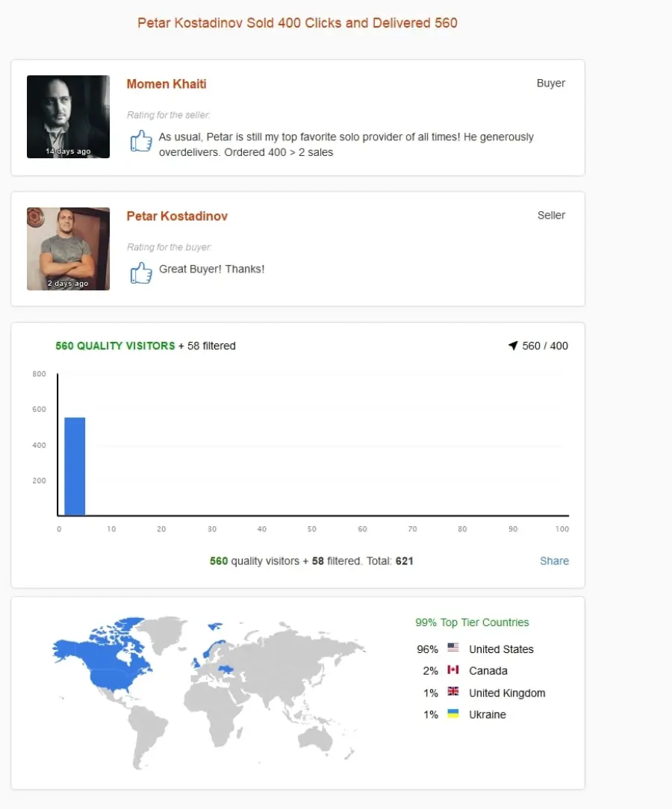Click the thumbs-up icon beside Momen's review
The height and width of the screenshot is (809, 672).
tap(141, 140)
